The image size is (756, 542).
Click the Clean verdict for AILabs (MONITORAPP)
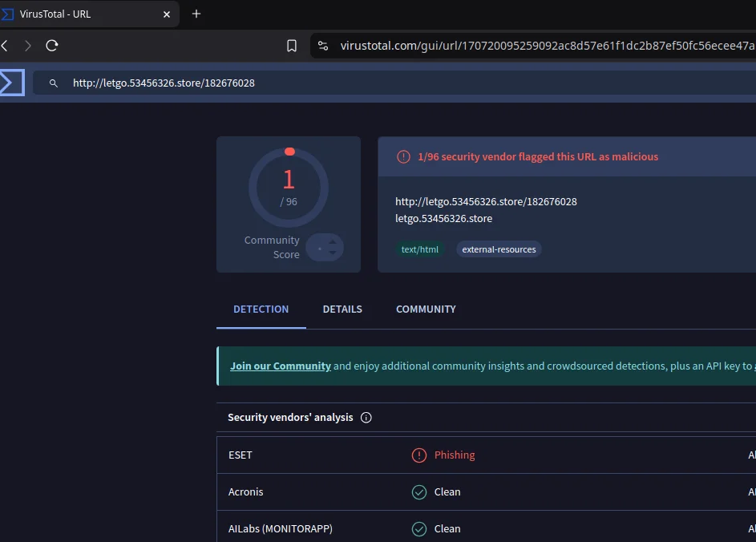pyautogui.click(x=447, y=529)
